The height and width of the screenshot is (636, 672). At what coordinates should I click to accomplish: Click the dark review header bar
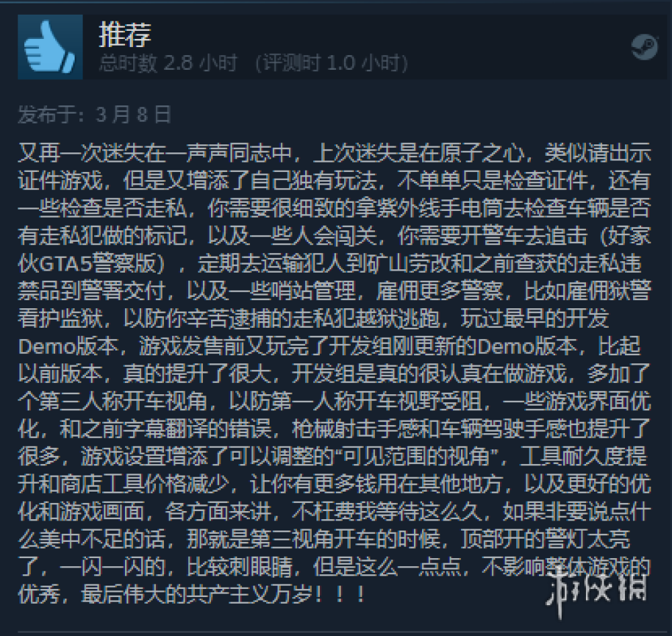pyautogui.click(x=343, y=47)
